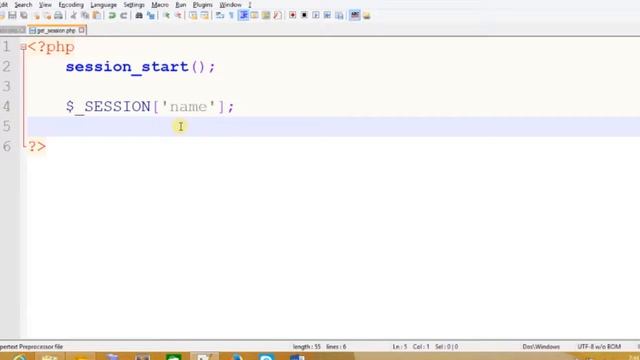640x360 pixels.
Task: Click the 'Ln : 5' status bar position
Action: (400, 347)
